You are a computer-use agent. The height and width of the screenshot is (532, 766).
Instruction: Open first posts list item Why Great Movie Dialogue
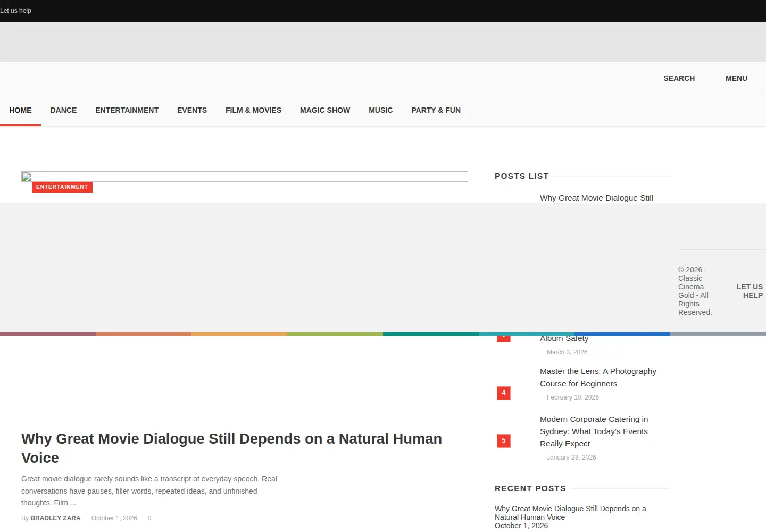(x=596, y=198)
